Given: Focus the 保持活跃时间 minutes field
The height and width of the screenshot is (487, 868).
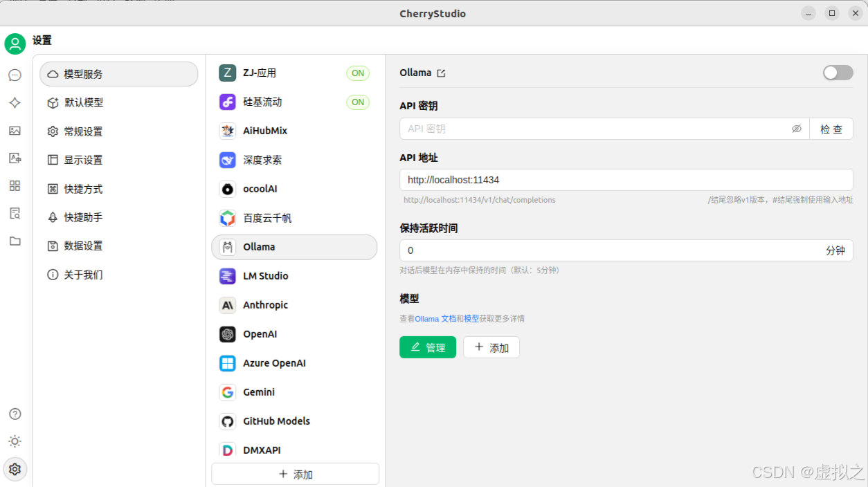Looking at the screenshot, I should pyautogui.click(x=611, y=250).
